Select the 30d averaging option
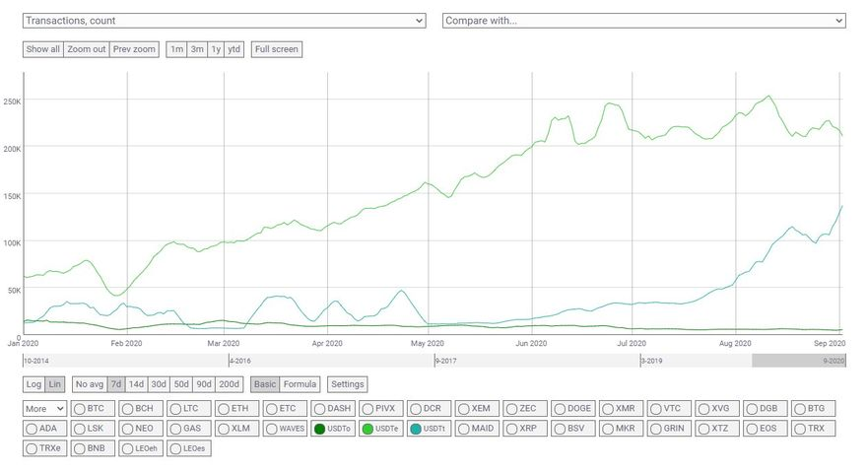868x473 pixels. click(158, 384)
